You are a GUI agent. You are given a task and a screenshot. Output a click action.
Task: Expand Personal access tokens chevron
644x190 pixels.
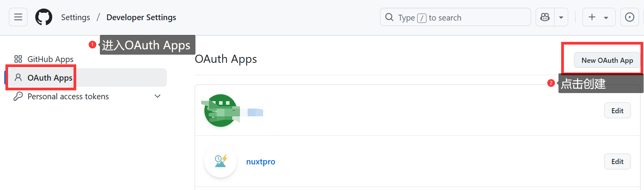pyautogui.click(x=158, y=96)
